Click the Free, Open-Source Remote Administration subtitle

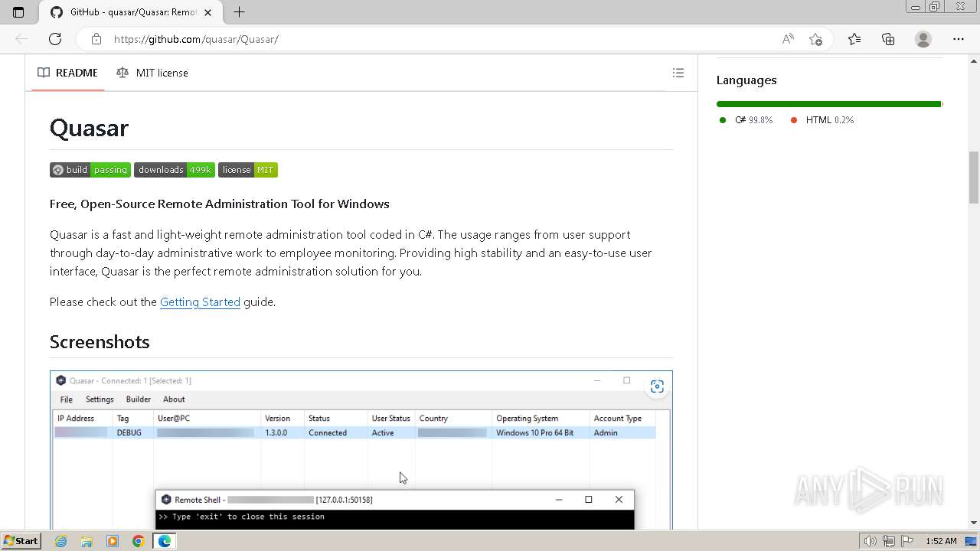pos(220,204)
